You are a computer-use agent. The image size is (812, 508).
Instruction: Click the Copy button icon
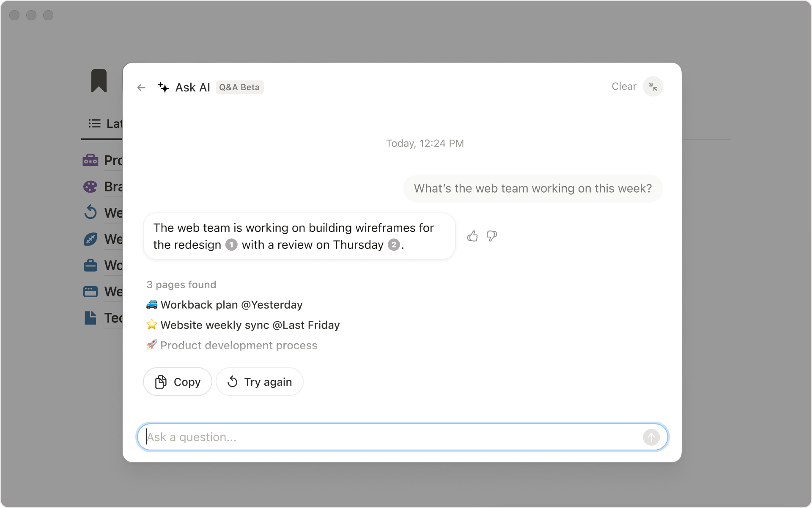pos(161,381)
